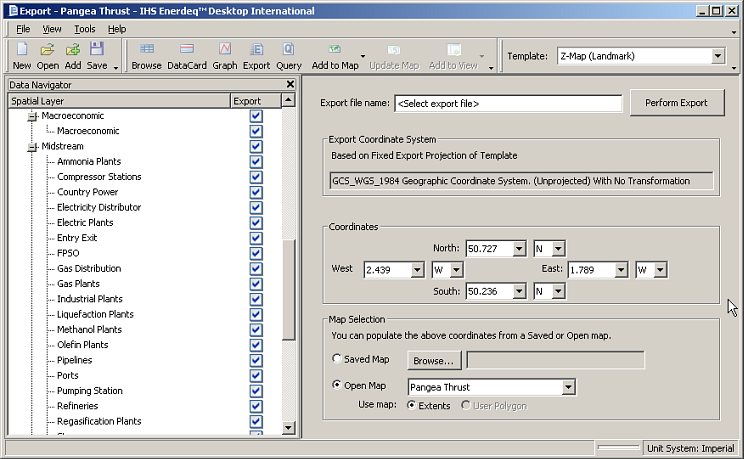The height and width of the screenshot is (459, 744).
Task: Click the Perform Export button
Action: point(677,103)
